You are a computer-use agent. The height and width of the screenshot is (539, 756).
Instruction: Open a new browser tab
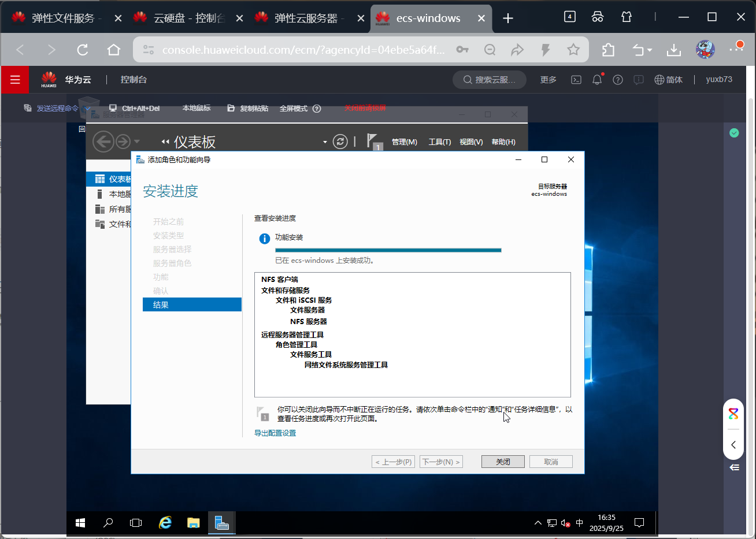[508, 18]
